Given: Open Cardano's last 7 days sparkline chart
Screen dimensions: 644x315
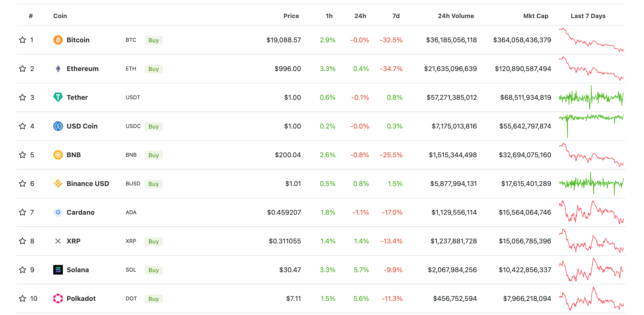Looking at the screenshot, I should pyautogui.click(x=591, y=212).
